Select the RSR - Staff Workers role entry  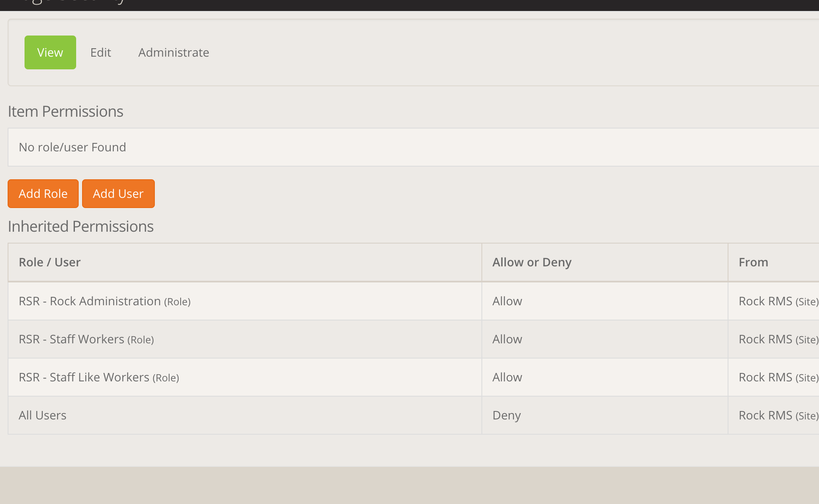tap(86, 339)
